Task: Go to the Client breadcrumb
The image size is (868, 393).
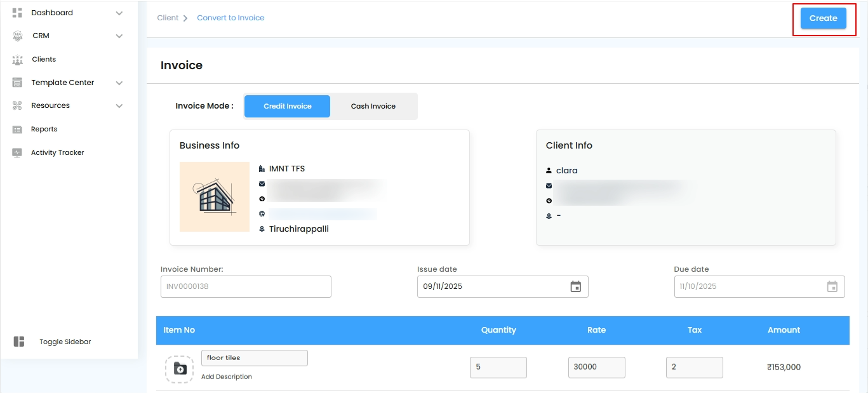Action: pyautogui.click(x=168, y=18)
